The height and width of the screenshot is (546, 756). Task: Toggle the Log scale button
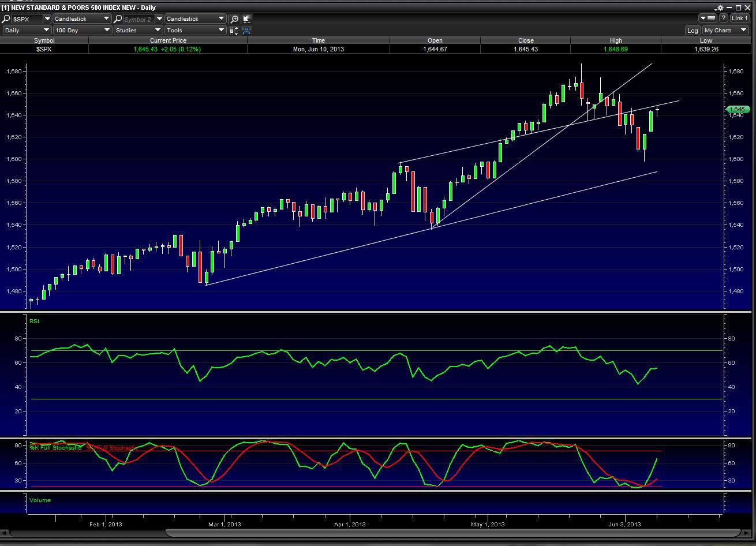pos(693,31)
